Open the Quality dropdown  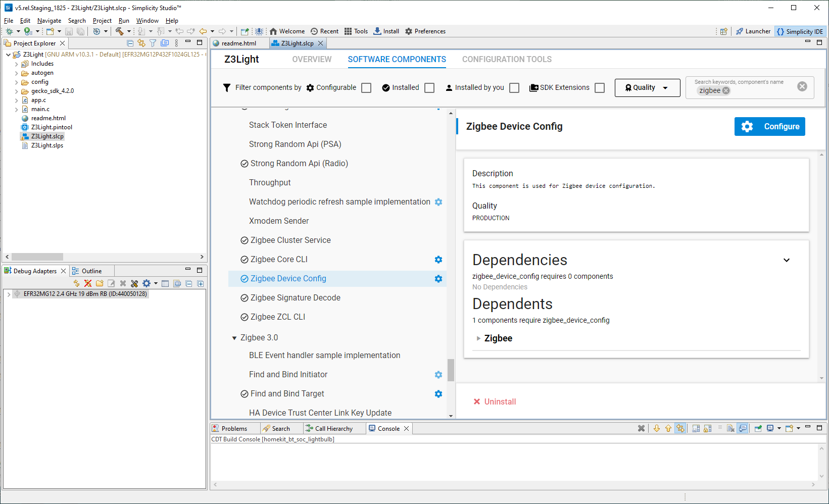point(647,88)
